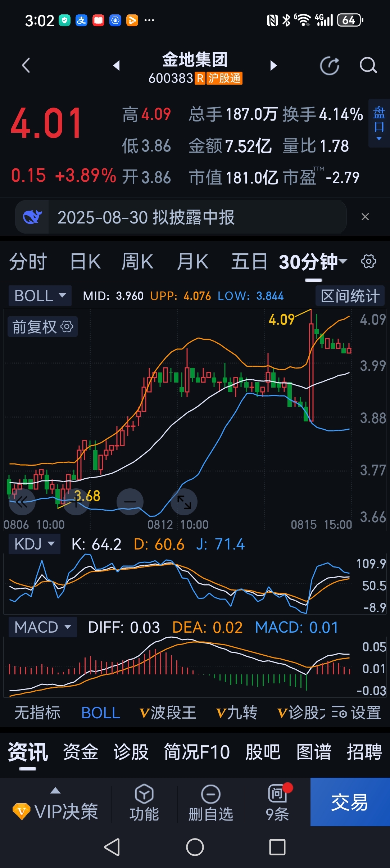Open the 资金 capital flow tab
390x868 pixels.
point(81,752)
